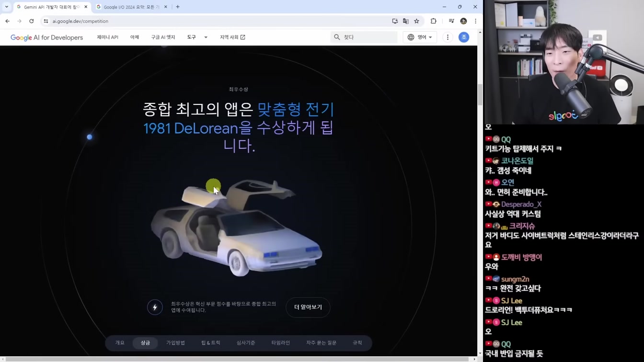The height and width of the screenshot is (362, 644).
Task: Select the 가입방법 section tab
Action: coord(175,343)
